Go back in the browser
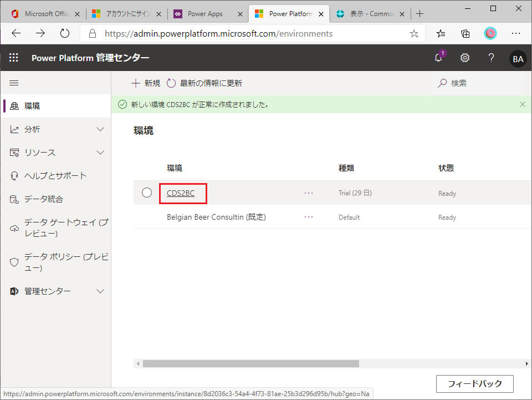This screenshot has height=400, width=532. tap(16, 33)
